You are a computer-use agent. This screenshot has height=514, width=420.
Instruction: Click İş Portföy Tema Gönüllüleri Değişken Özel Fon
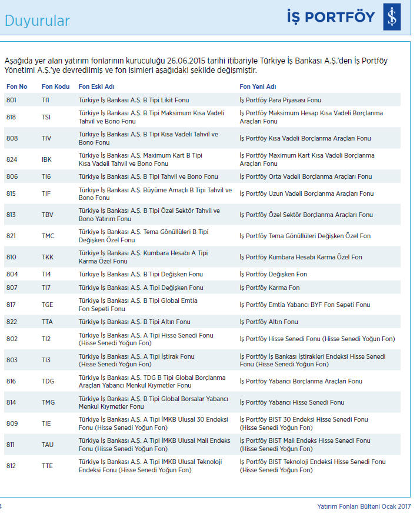[x=305, y=236]
